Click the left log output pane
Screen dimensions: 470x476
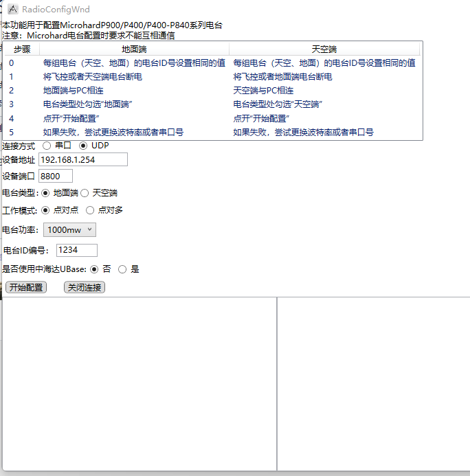(139, 384)
